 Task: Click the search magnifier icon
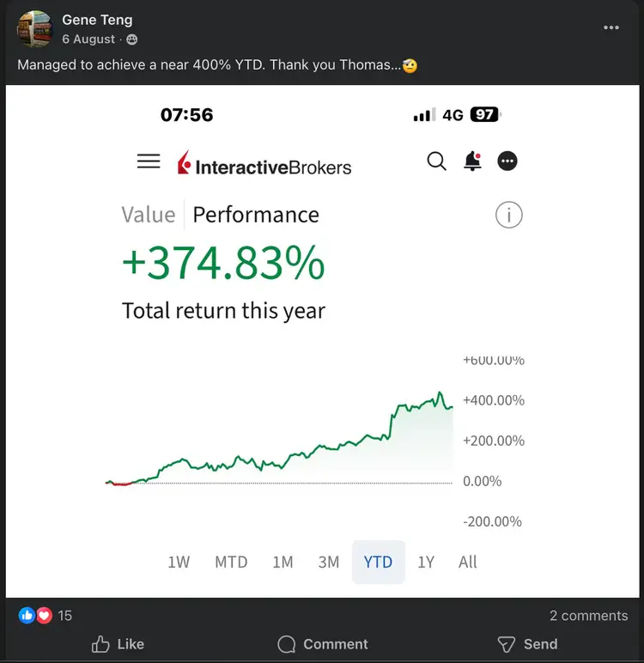tap(436, 161)
